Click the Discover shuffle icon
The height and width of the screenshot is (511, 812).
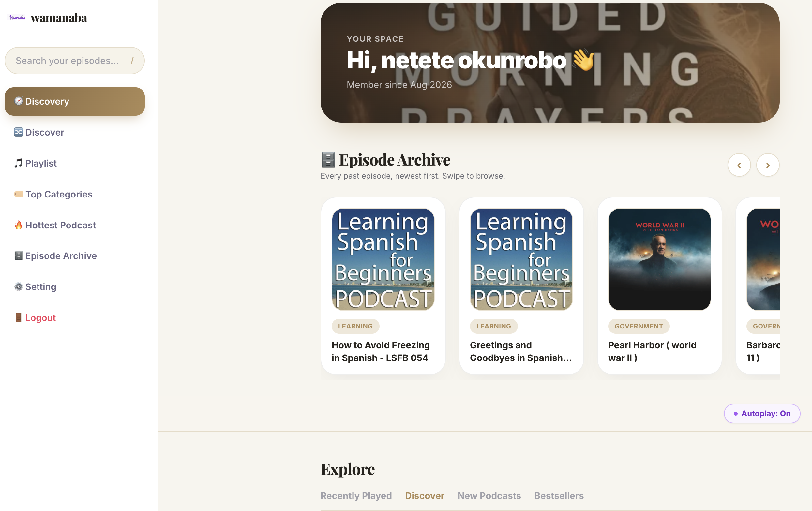(19, 132)
